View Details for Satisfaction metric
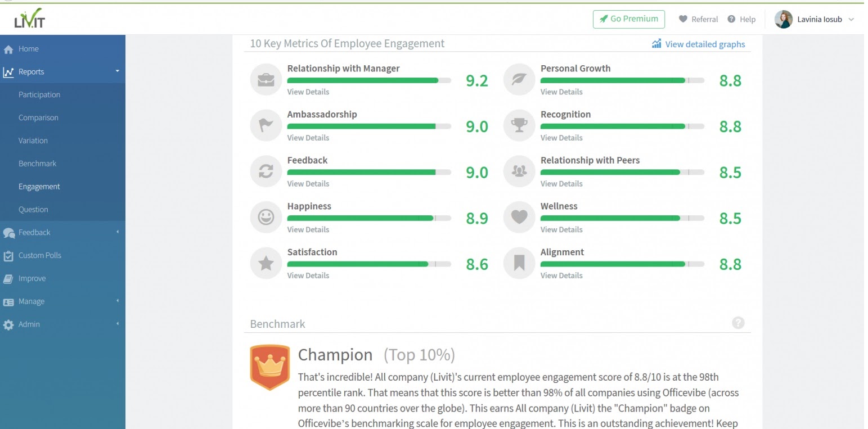Image resolution: width=868 pixels, height=429 pixels. pos(308,276)
